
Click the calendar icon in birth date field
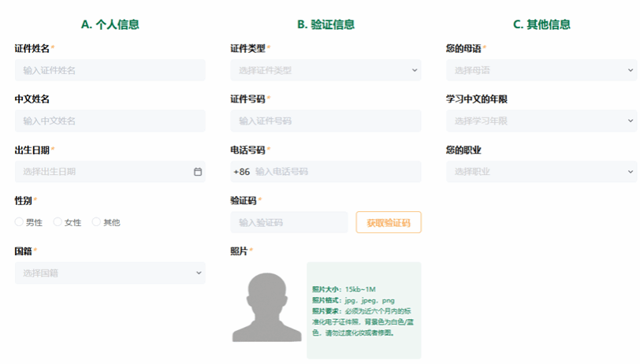198,172
